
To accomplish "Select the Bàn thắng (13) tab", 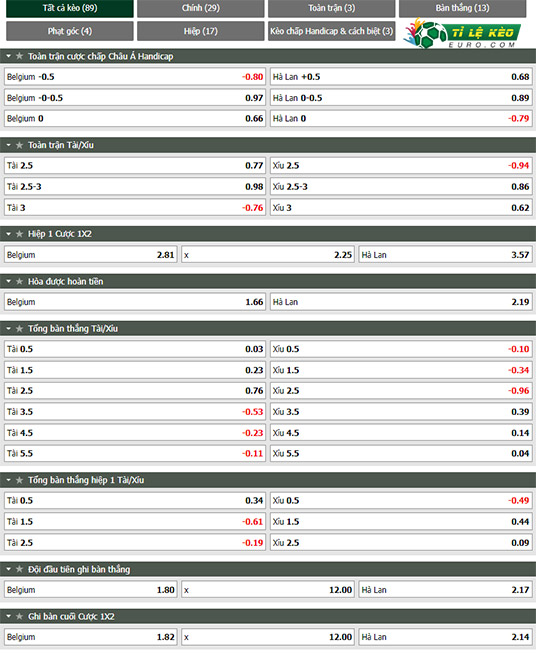I will pyautogui.click(x=462, y=8).
